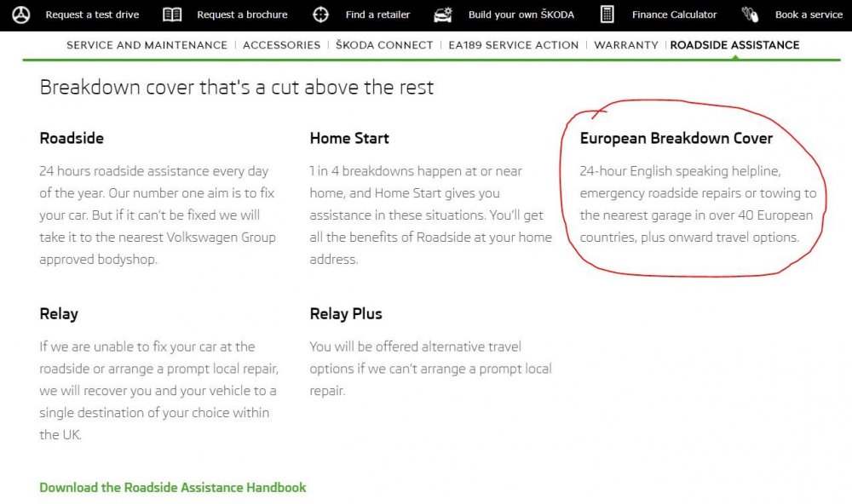Select the Roadside Assistance tab
This screenshot has height=504, width=852.
(734, 45)
